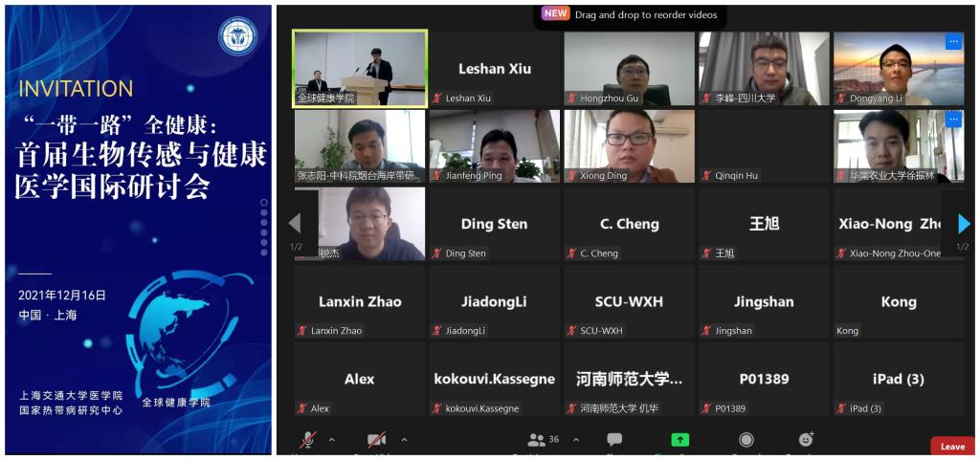Unmute the microphone in the toolbar
Screen dimensions: 980x460
[307, 441]
